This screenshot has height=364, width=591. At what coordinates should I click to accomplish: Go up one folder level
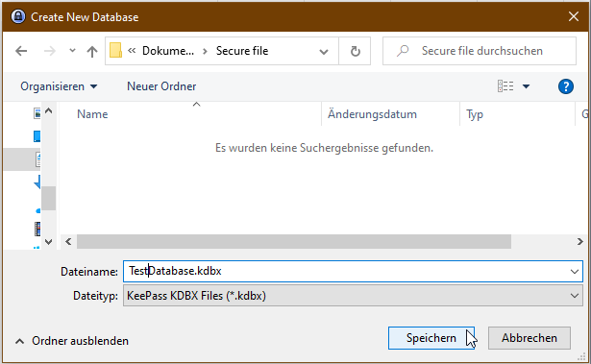pos(92,51)
